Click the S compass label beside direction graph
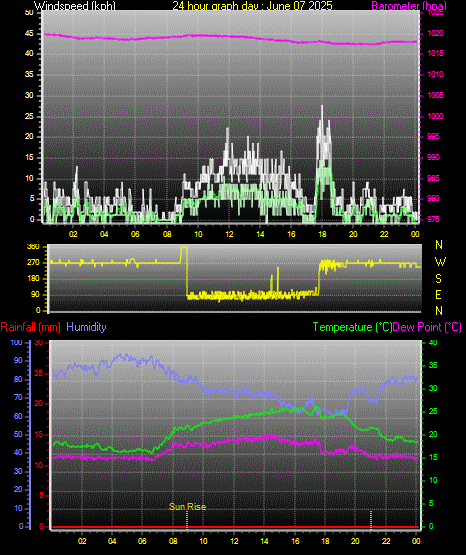The height and width of the screenshot is (555, 466). coord(438,279)
